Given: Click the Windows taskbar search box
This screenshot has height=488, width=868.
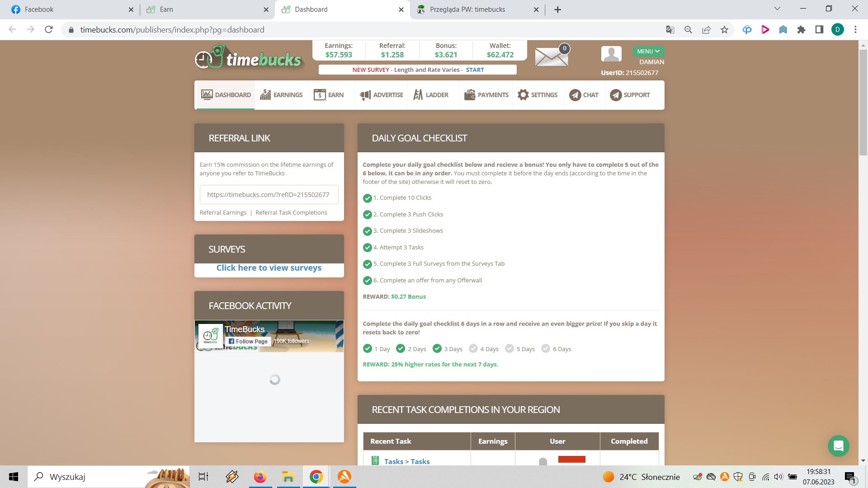Looking at the screenshot, I should point(108,477).
